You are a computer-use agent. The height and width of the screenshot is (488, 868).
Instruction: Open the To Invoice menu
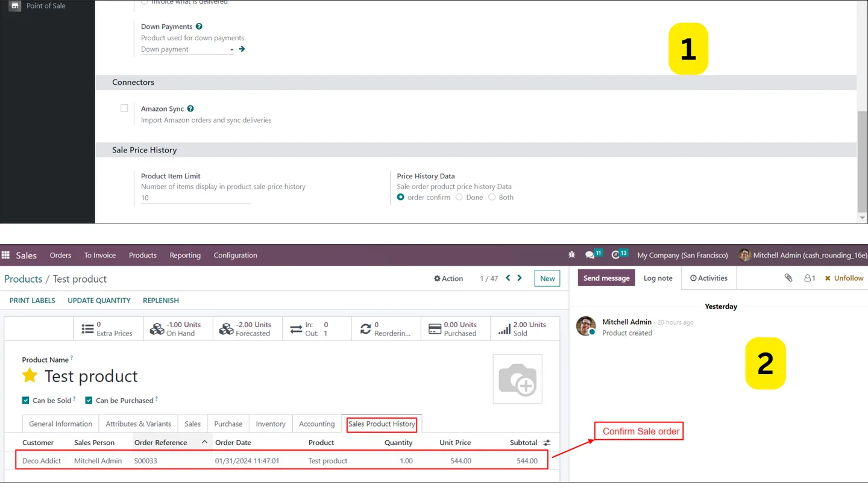tap(100, 255)
